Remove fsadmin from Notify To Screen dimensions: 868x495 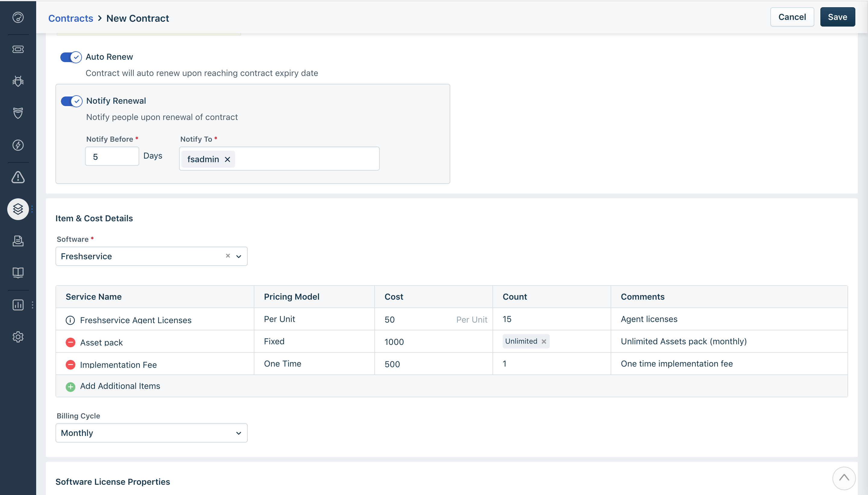[227, 159]
